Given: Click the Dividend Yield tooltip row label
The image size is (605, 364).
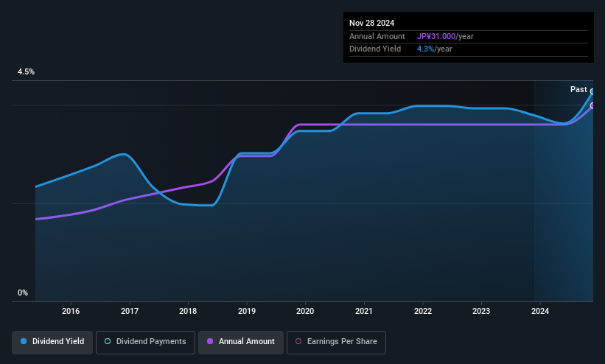Looking at the screenshot, I should point(375,49).
